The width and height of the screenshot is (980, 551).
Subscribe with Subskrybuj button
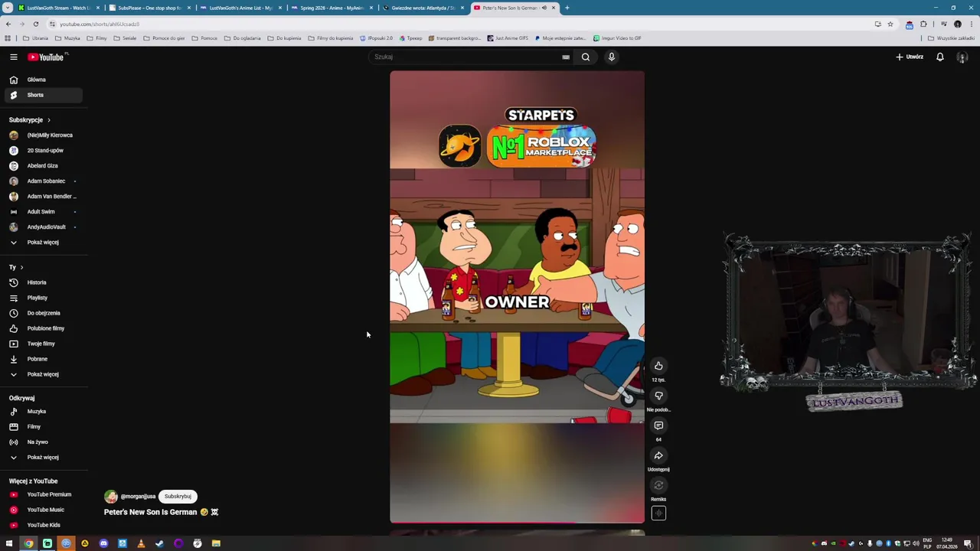click(x=178, y=496)
